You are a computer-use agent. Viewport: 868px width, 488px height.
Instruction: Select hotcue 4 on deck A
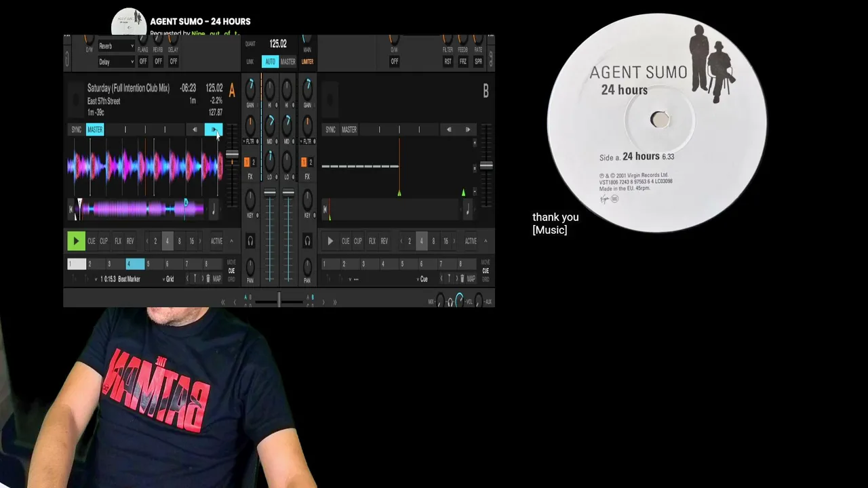coord(135,264)
